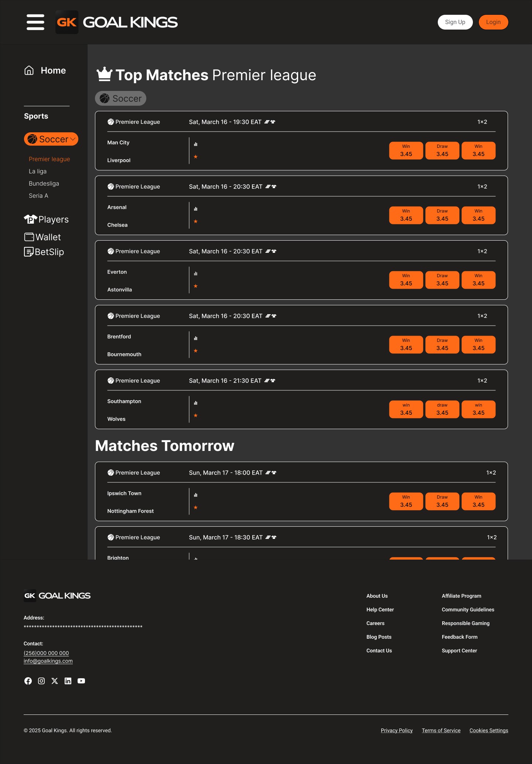The height and width of the screenshot is (764, 532).
Task: Open Feedback Form link
Action: pyautogui.click(x=460, y=637)
